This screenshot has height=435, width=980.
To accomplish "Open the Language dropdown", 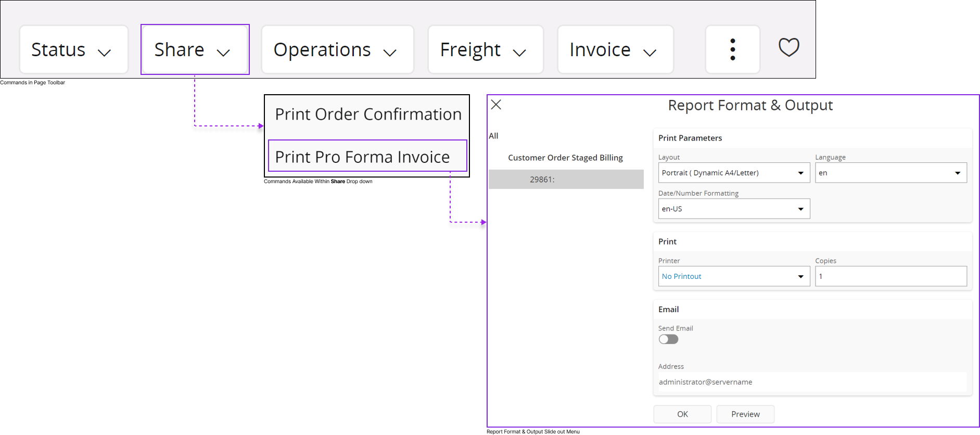I will 890,173.
